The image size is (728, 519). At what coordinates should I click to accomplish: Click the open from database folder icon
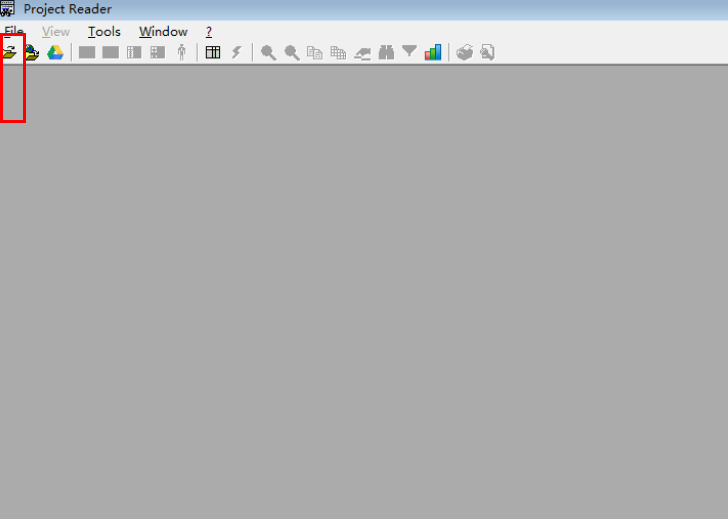pyautogui.click(x=33, y=52)
